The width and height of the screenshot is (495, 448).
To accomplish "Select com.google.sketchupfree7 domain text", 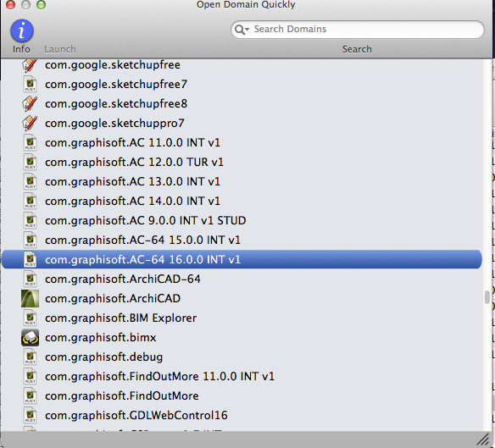I will 116,85.
